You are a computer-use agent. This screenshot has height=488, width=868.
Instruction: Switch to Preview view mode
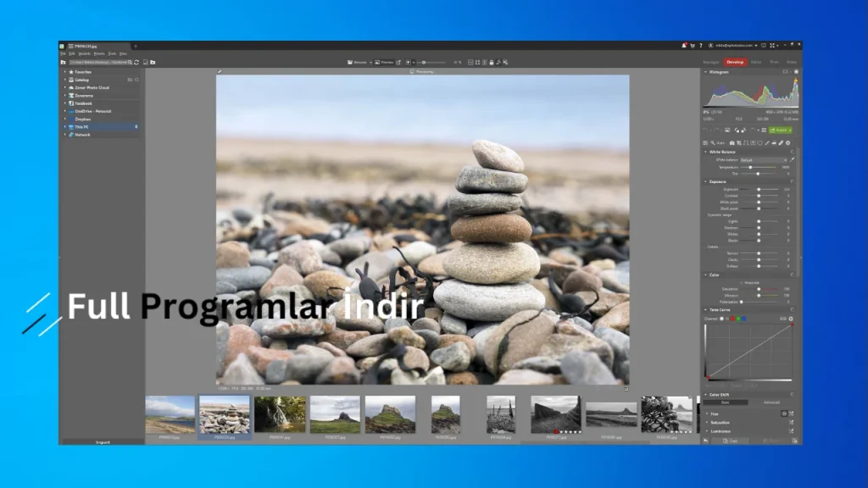click(384, 62)
